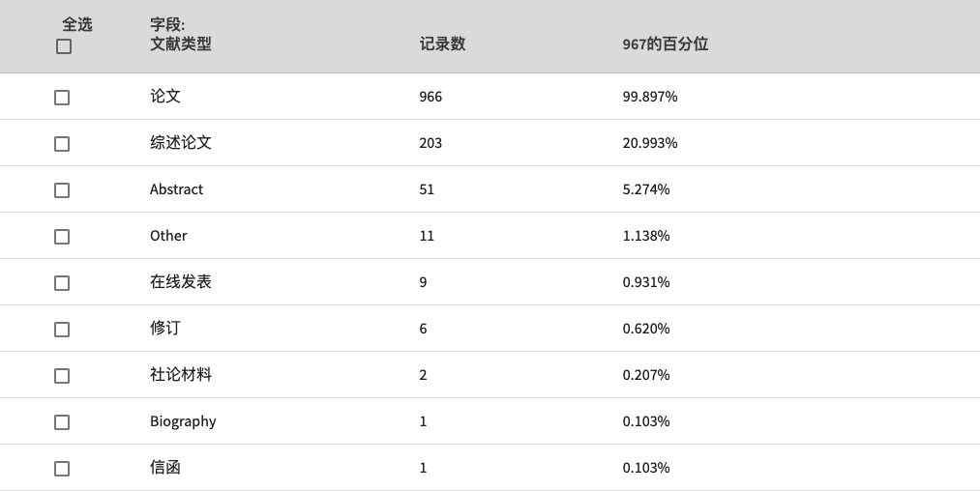Check the box for 修订
This screenshot has width=980, height=491.
[x=62, y=330]
